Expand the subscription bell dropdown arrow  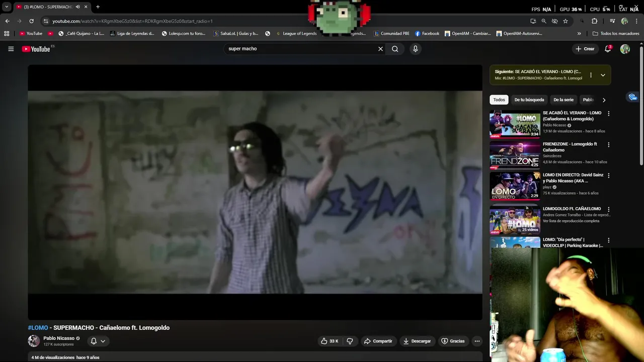point(103,341)
